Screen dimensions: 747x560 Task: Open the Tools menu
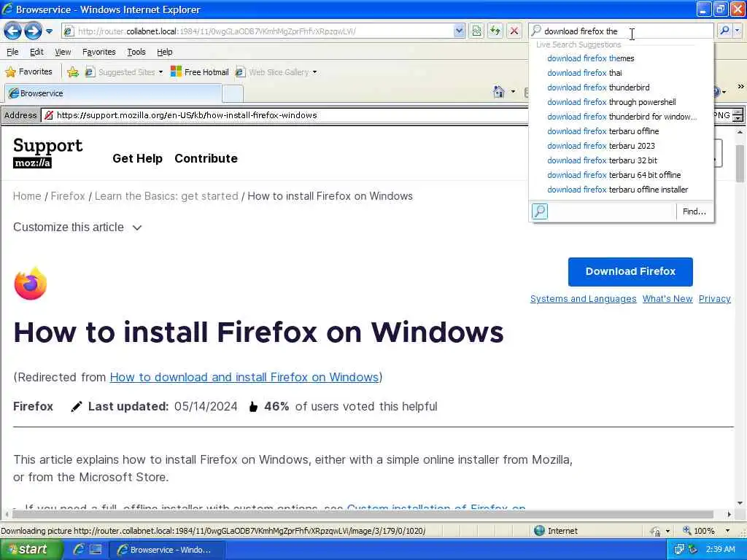click(136, 52)
